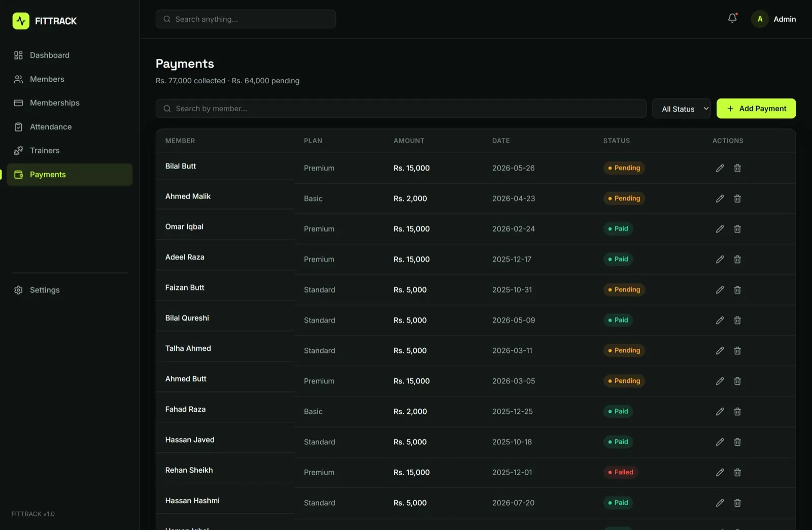The image size is (812, 530).
Task: Go to Trainers page
Action: coord(70,151)
